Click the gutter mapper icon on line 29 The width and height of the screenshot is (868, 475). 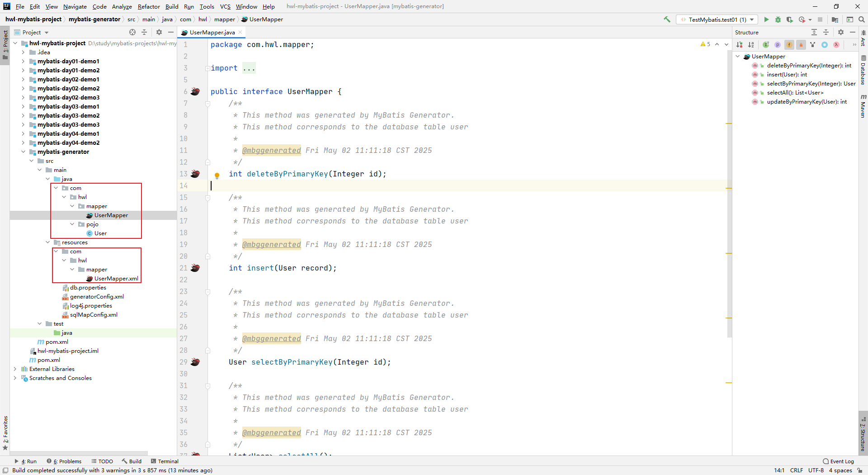pos(195,362)
